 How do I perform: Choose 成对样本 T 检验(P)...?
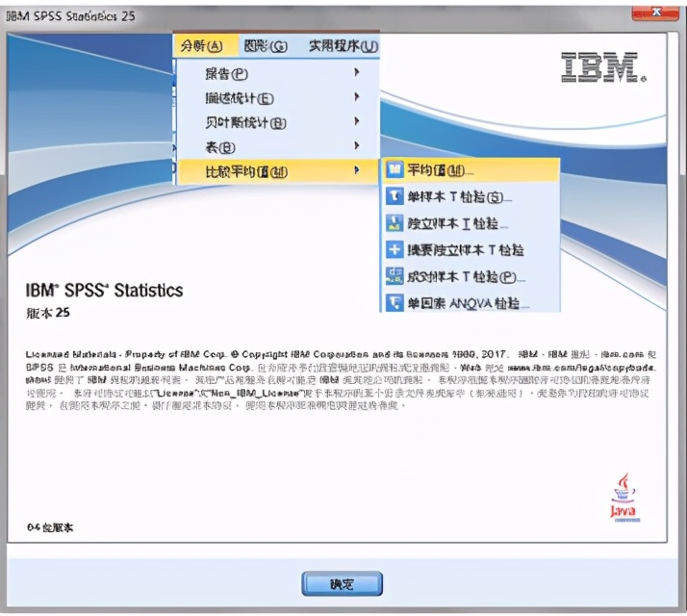(471, 276)
